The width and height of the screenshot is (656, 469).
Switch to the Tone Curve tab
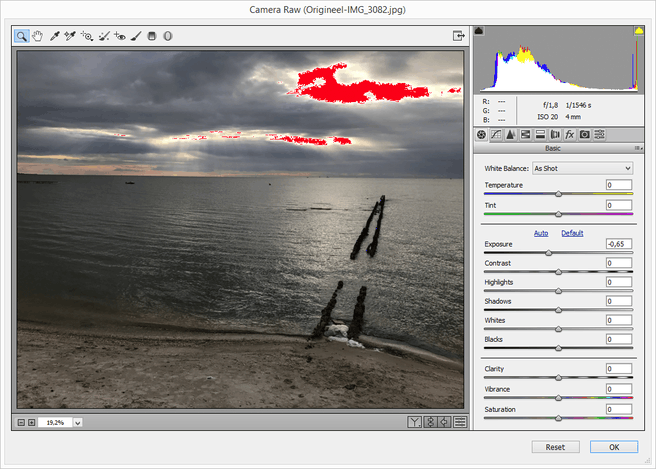click(x=496, y=135)
